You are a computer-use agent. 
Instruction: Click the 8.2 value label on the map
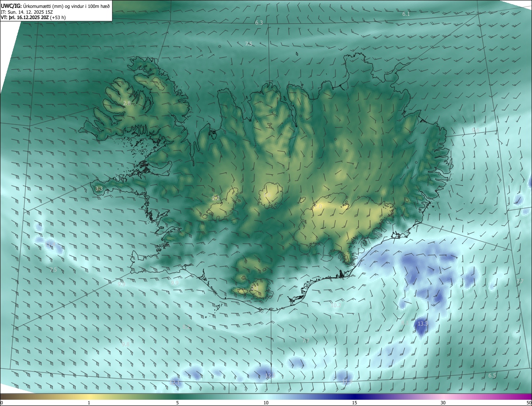click(x=186, y=327)
